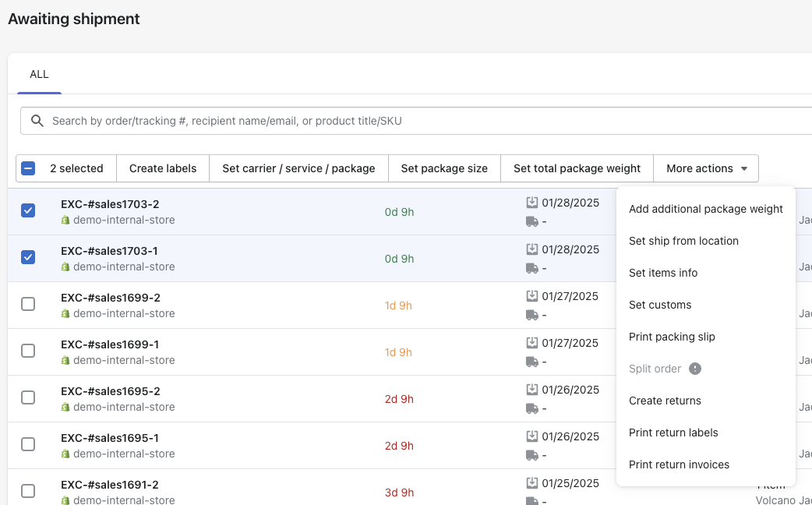Uncheck order EXC-#sales1703-1
This screenshot has height=505, width=812.
pos(28,257)
